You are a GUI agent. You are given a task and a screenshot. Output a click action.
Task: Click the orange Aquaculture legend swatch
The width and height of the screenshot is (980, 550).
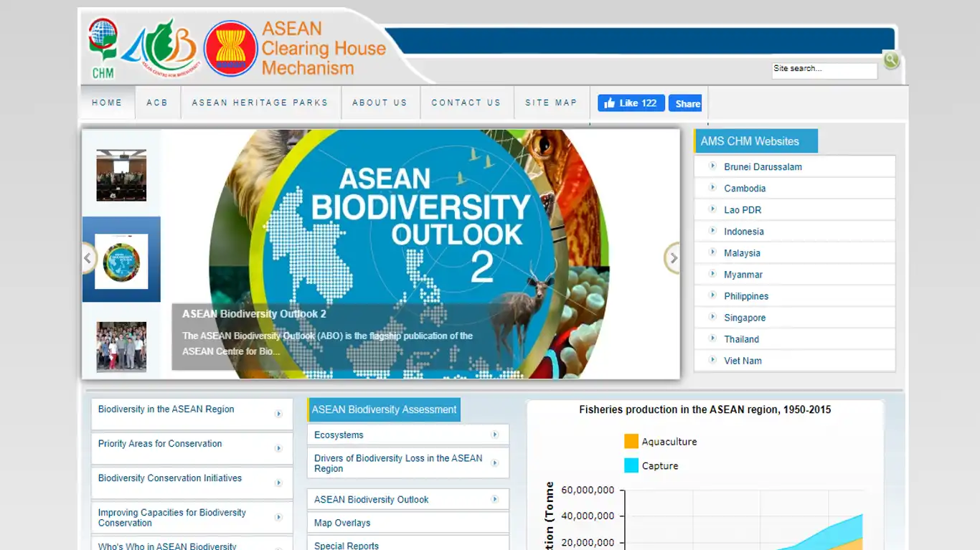[631, 441]
